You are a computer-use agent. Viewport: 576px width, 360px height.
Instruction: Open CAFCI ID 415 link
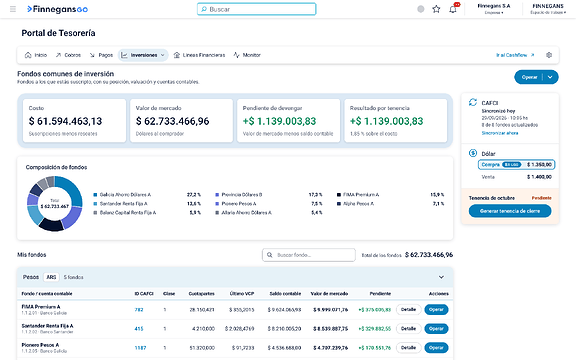click(x=139, y=329)
